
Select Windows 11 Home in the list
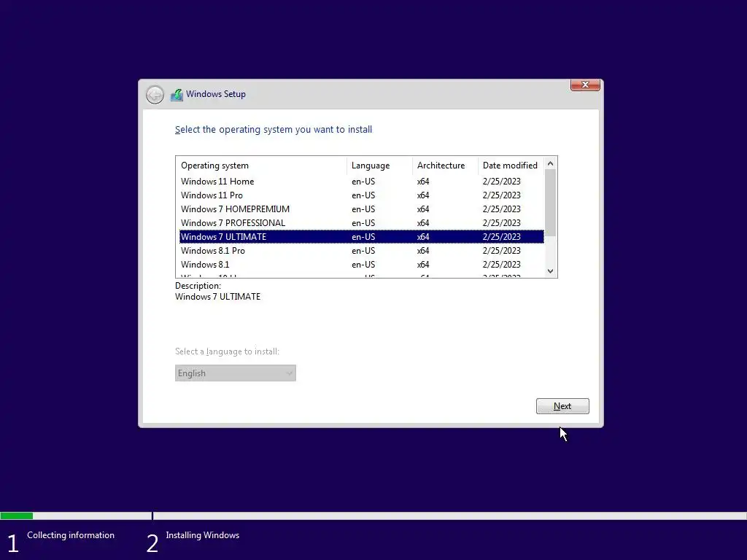(x=362, y=182)
